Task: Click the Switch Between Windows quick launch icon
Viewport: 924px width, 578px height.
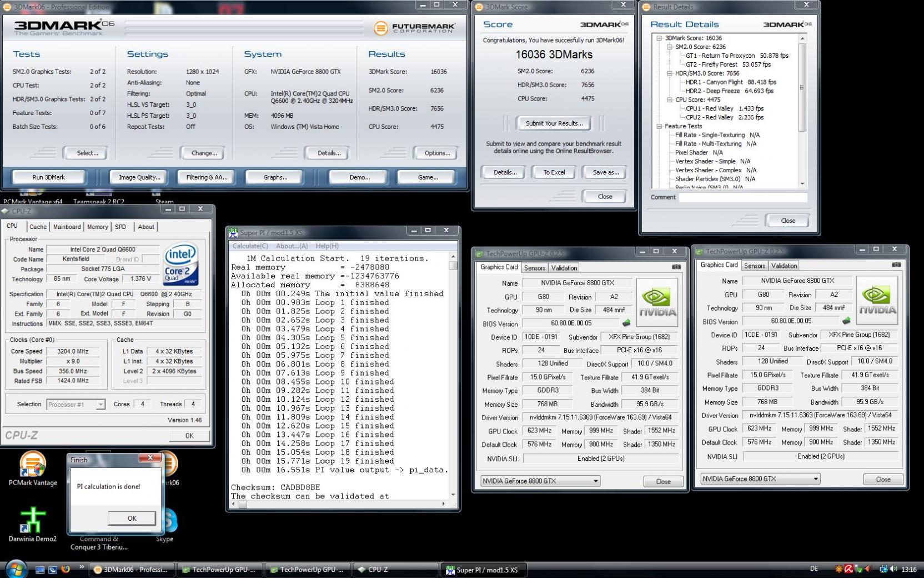Action: tap(53, 570)
